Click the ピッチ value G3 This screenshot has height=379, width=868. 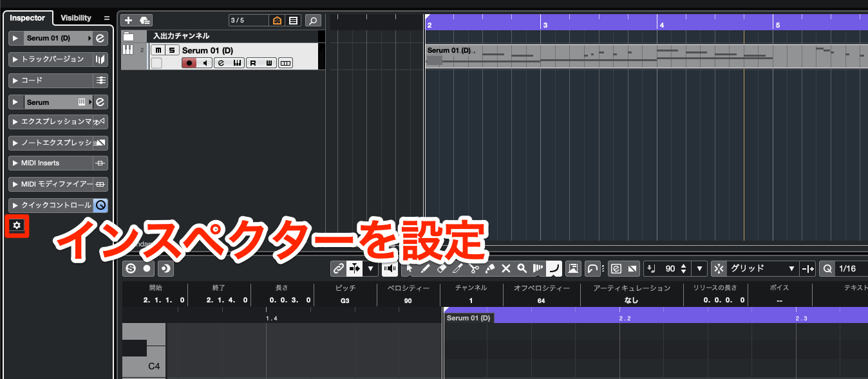pyautogui.click(x=345, y=300)
